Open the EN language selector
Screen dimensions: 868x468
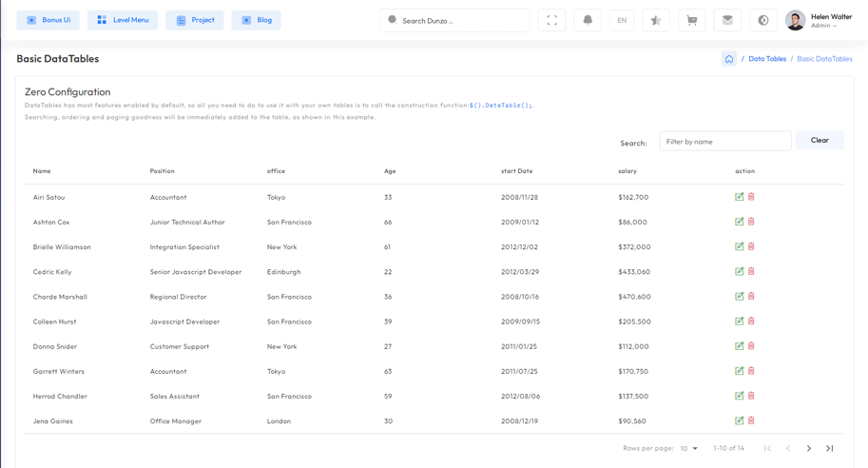click(x=622, y=20)
